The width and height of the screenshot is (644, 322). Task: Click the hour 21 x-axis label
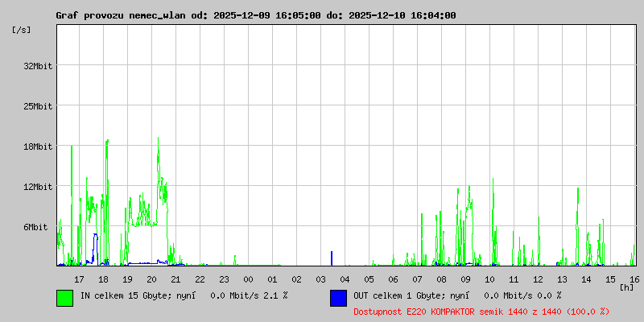(x=175, y=279)
